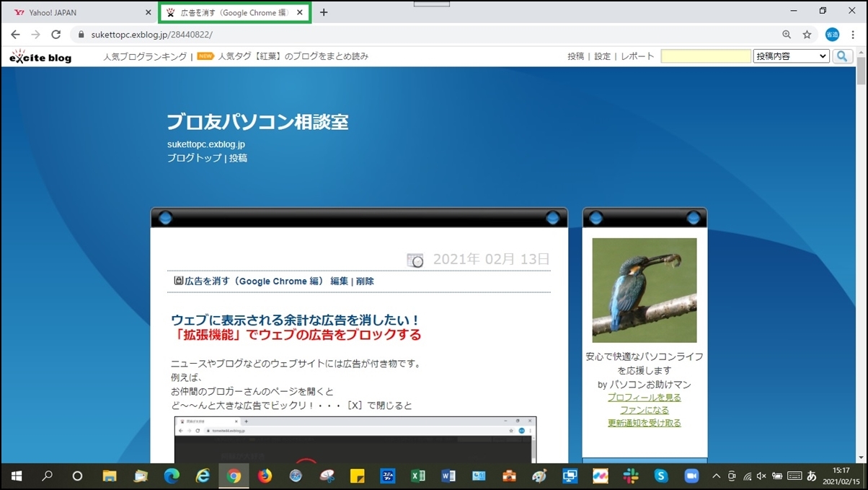Open a new browser tab

[x=324, y=12]
